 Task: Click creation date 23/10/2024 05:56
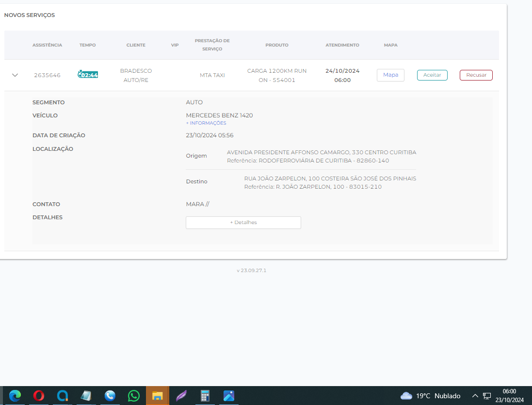coord(210,135)
